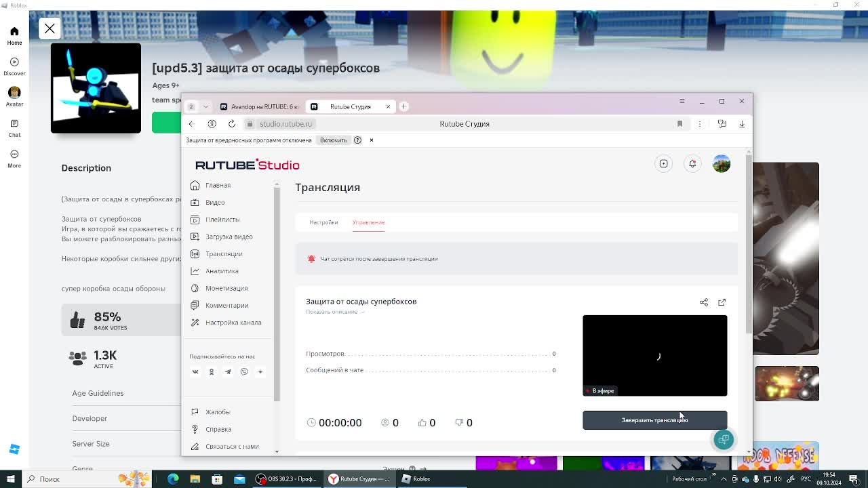Open Windows Start menu
This screenshot has height=488, width=868.
[x=10, y=479]
